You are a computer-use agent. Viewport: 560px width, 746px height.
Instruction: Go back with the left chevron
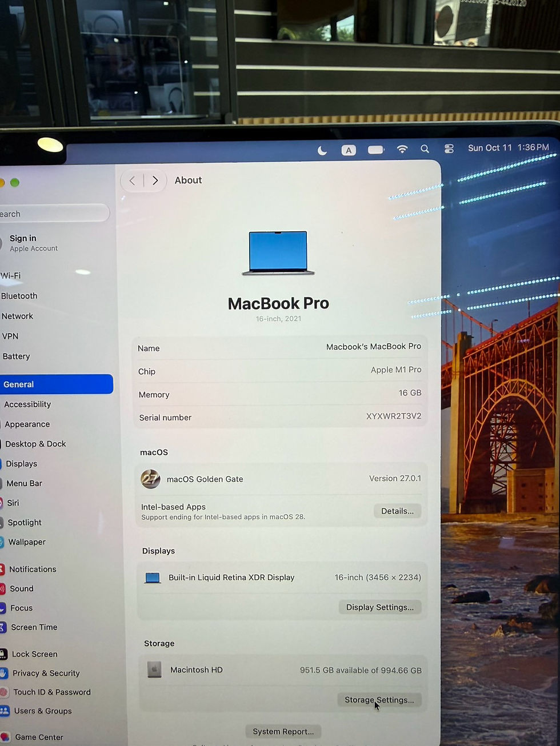(x=132, y=181)
